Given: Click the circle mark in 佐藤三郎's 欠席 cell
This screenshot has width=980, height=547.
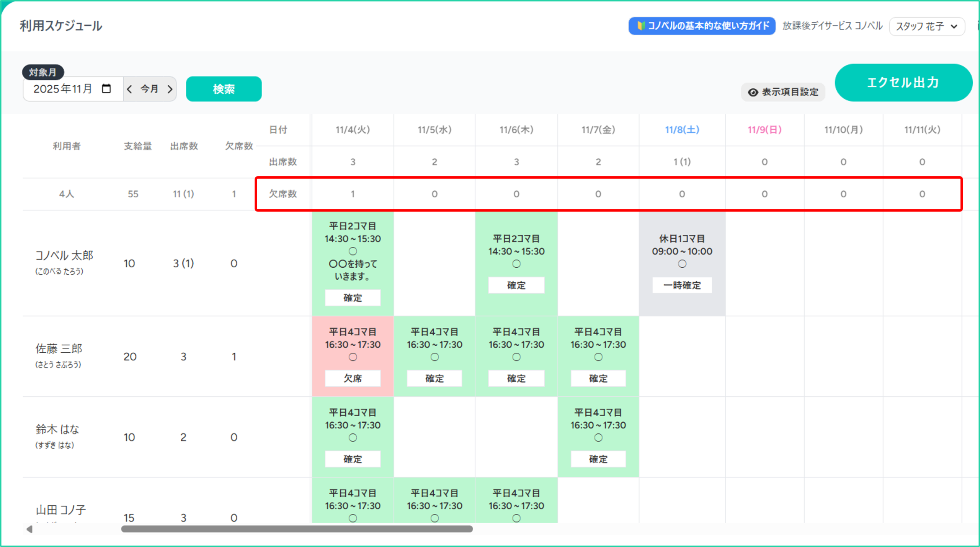Looking at the screenshot, I should click(353, 357).
